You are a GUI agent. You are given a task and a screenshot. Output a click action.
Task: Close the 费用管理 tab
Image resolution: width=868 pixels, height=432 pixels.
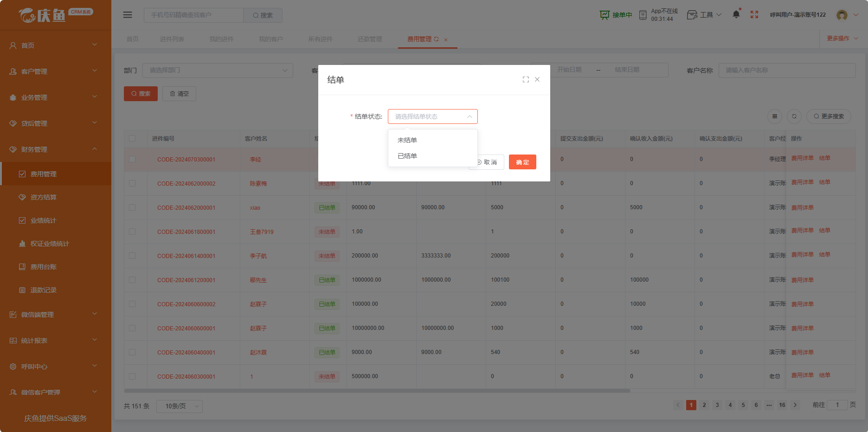click(x=446, y=40)
